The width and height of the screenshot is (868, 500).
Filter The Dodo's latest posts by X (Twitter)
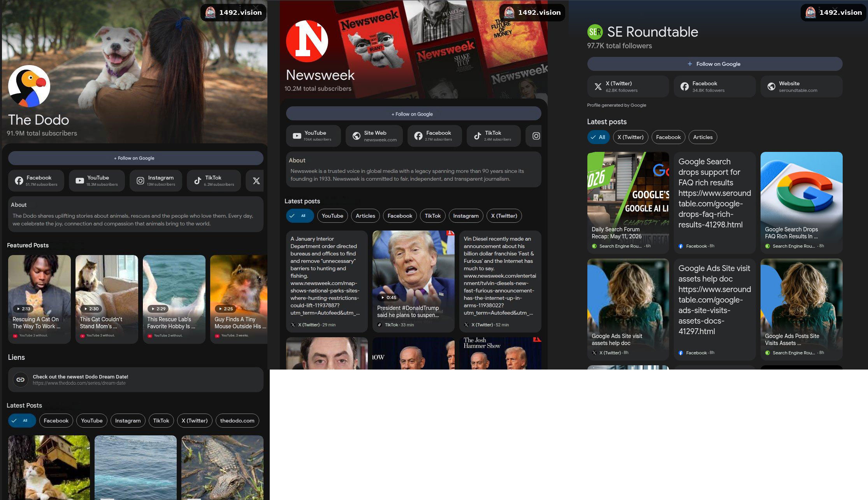(x=195, y=421)
